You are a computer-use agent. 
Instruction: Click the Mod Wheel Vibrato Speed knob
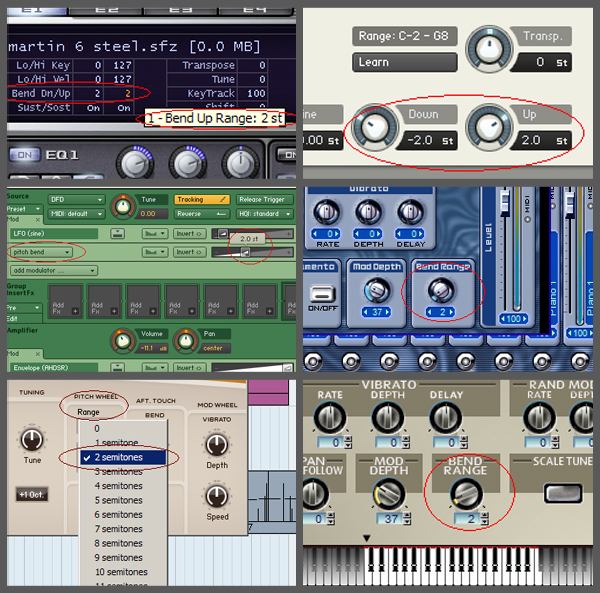coord(217,497)
